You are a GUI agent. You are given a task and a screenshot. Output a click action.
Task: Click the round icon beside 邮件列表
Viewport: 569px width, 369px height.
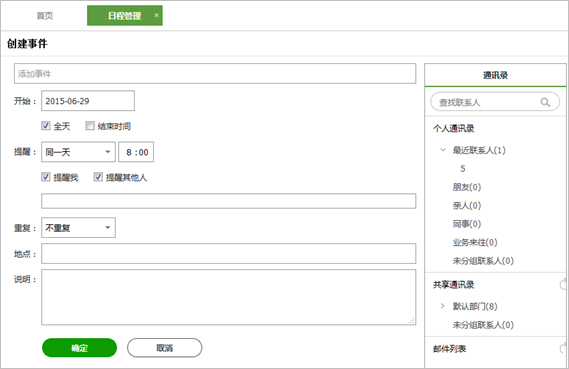(563, 349)
